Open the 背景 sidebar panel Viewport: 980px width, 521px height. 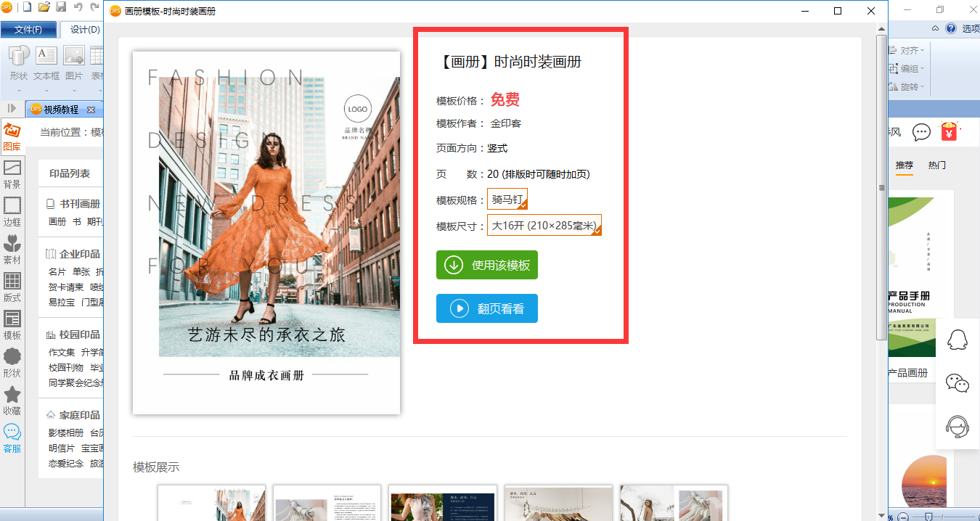point(12,175)
